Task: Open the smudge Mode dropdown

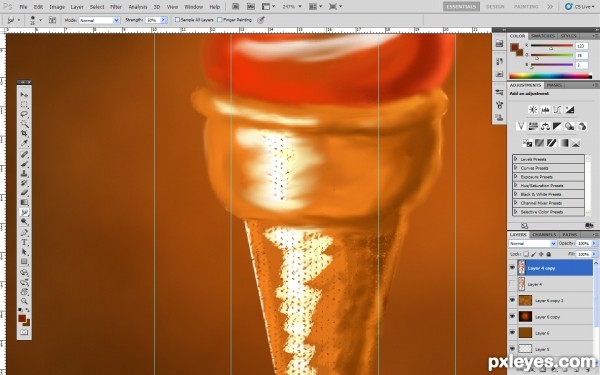Action: pos(99,20)
